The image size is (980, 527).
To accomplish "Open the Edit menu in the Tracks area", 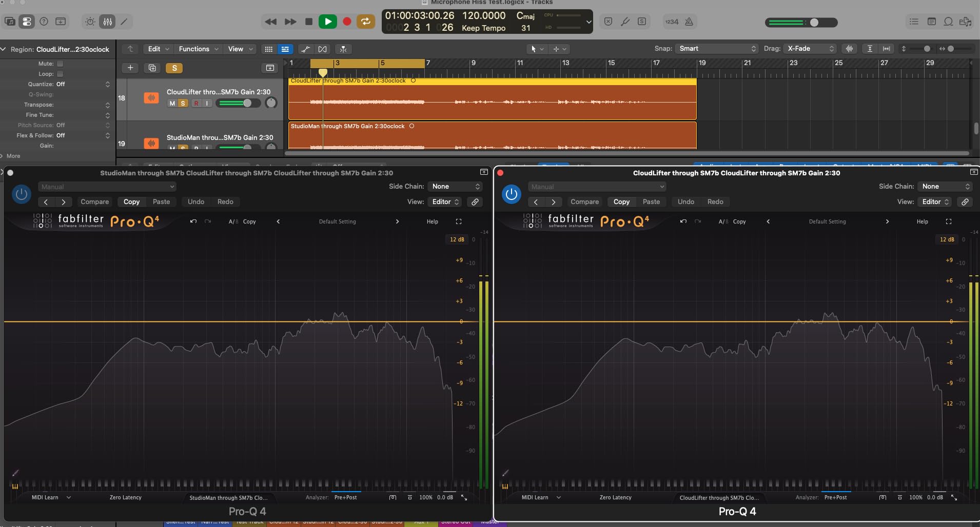I will tap(158, 49).
